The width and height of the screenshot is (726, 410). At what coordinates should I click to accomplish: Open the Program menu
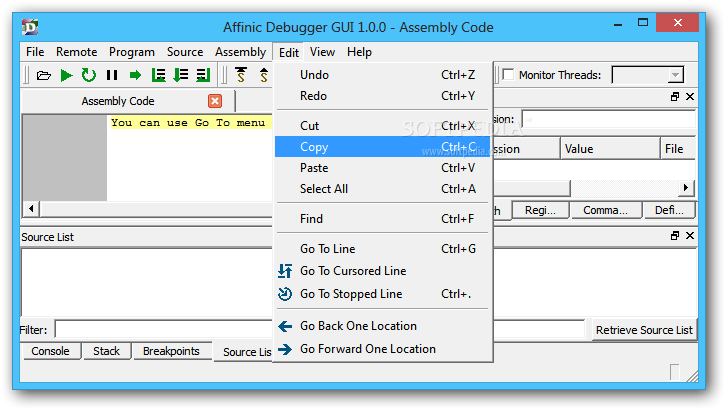[131, 52]
